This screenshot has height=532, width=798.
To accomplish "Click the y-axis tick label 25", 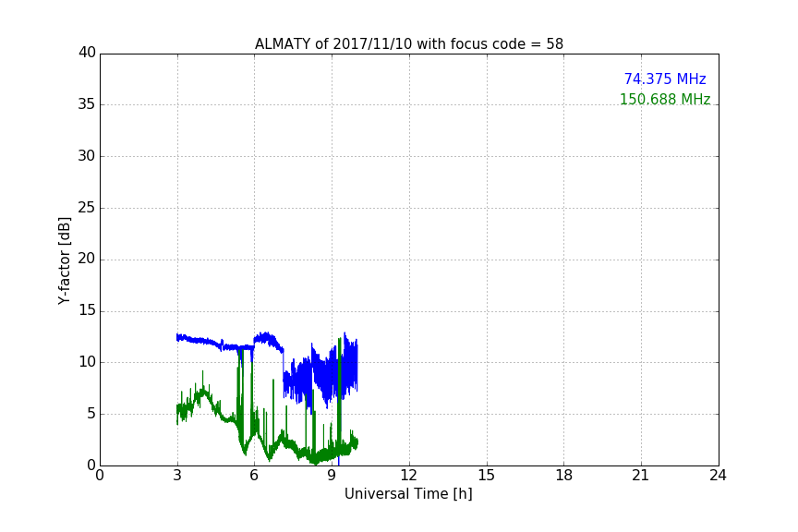I will (87, 207).
